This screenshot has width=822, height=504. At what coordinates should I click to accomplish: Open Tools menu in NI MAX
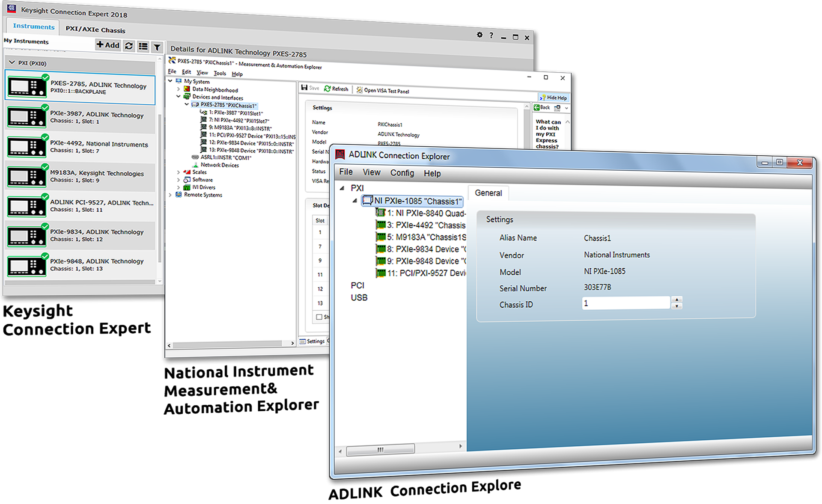click(x=220, y=73)
